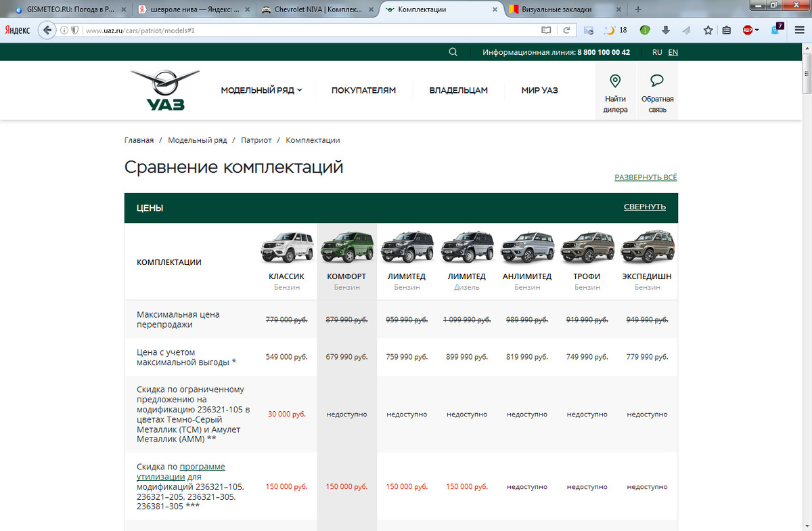Show the bookmarks list icon

[x=727, y=30]
